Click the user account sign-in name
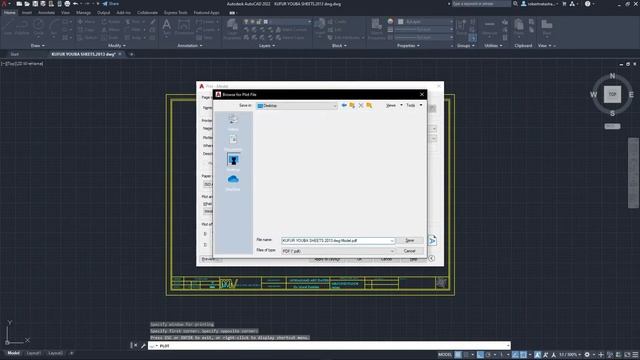This screenshot has height=360, width=640. pyautogui.click(x=541, y=4)
